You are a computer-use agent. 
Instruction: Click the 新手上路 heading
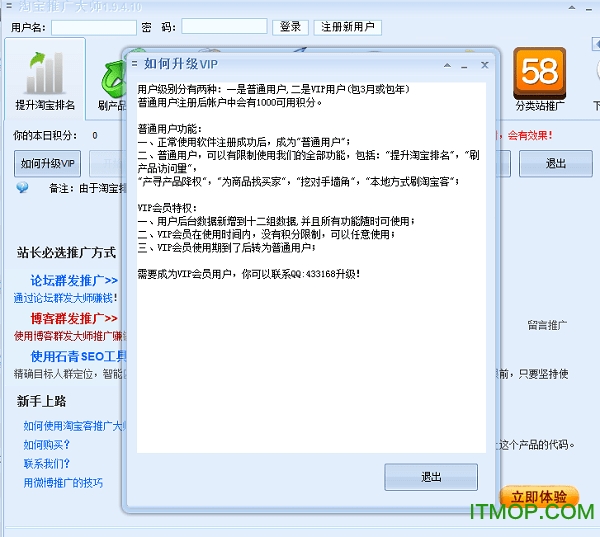click(x=41, y=401)
